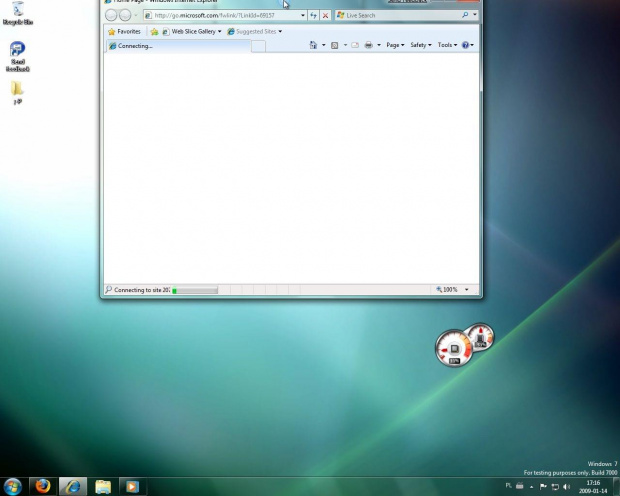Launch Firefox from the taskbar
This screenshot has width=620, height=496.
tap(43, 487)
